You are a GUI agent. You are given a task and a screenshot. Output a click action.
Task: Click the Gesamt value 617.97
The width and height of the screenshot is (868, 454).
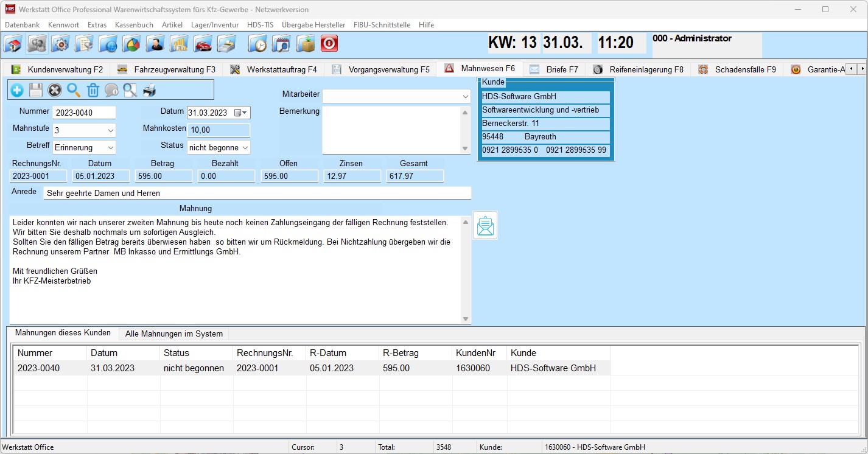415,176
